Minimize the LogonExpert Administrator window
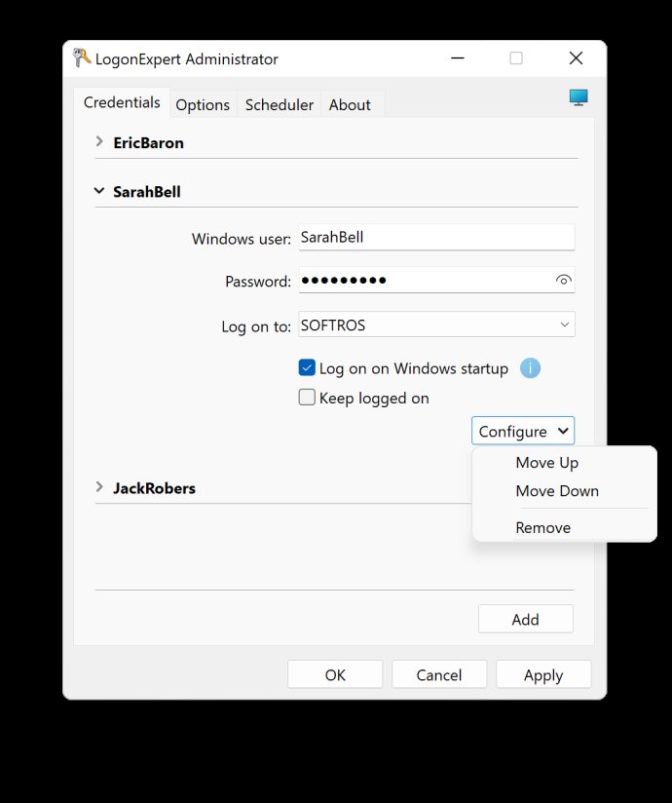This screenshot has height=803, width=672. [x=458, y=58]
